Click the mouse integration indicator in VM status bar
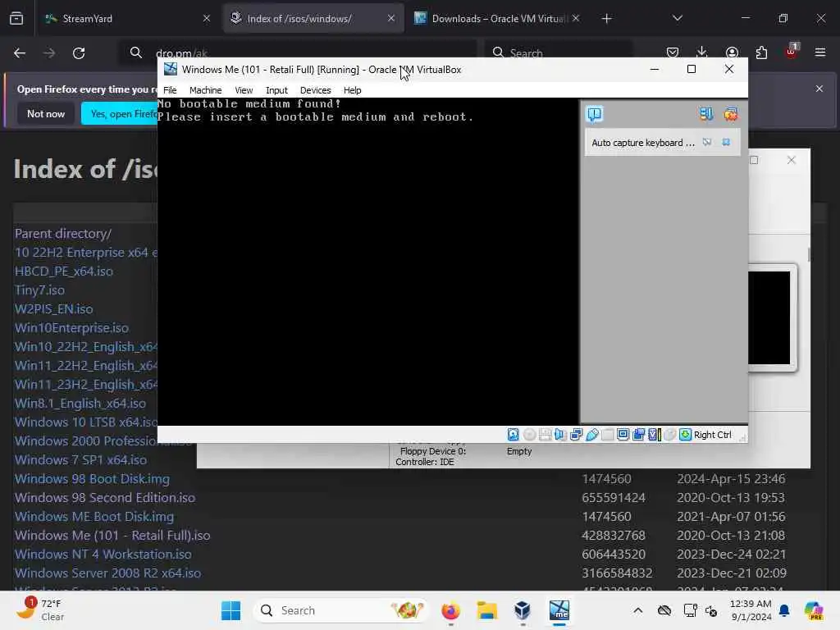This screenshot has width=840, height=630. point(669,435)
